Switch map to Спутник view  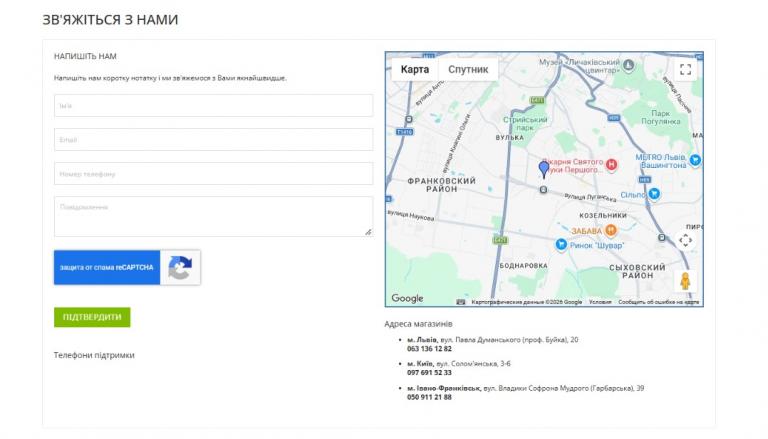coord(468,70)
